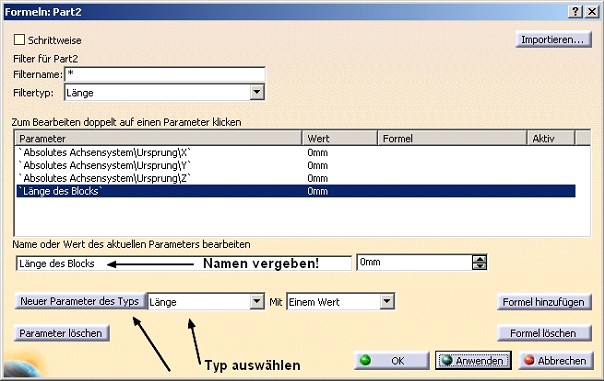Click the Anwenden button
Image resolution: width=604 pixels, height=381 pixels.
coord(473,361)
